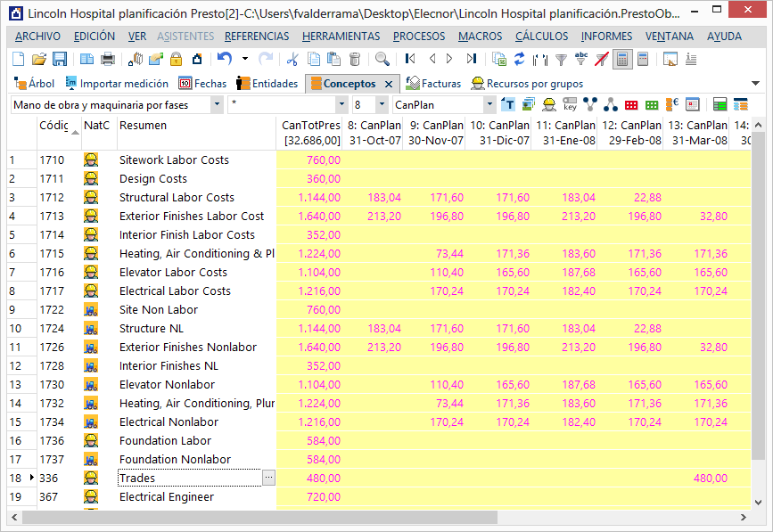Click the copy icon in the toolbar
Image resolution: width=773 pixels, height=532 pixels.
pos(314,59)
